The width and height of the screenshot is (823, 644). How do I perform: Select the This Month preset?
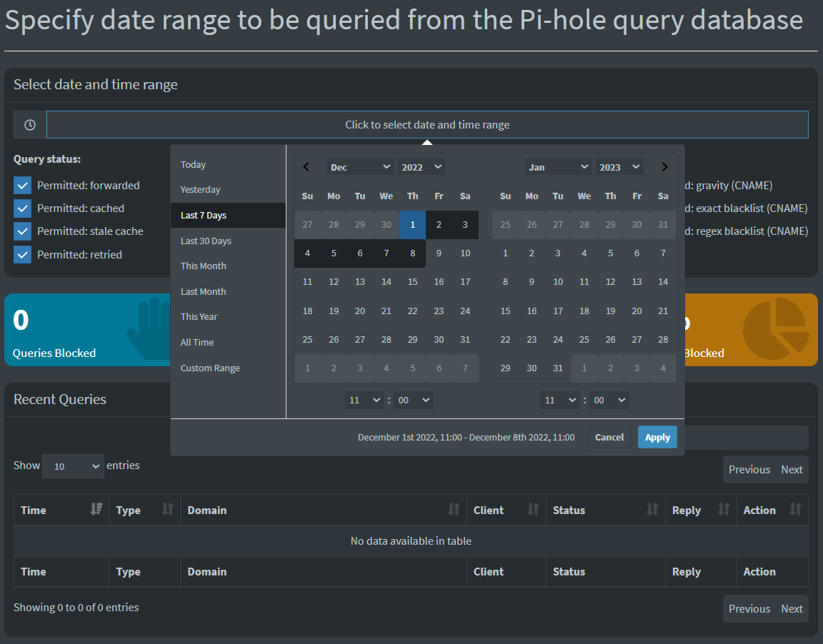tap(229, 266)
